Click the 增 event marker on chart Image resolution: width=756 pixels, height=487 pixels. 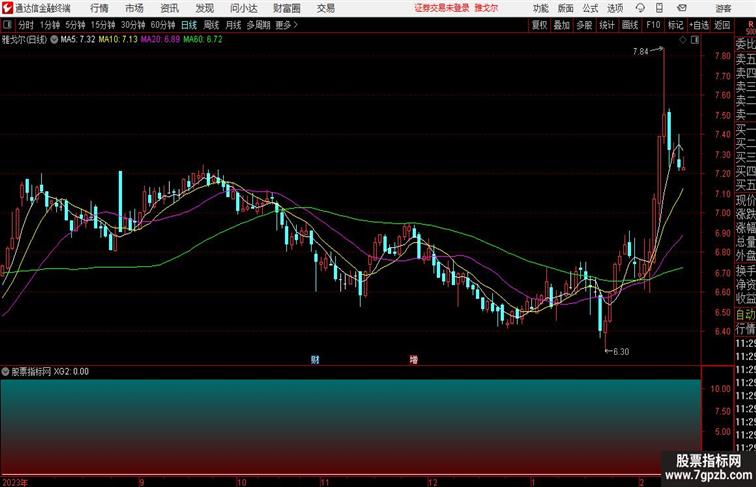414,359
